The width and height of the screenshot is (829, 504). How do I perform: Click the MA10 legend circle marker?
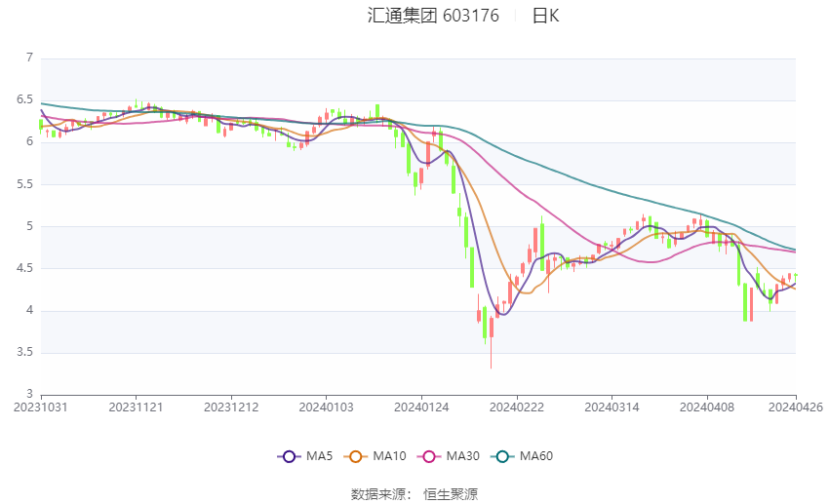(356, 456)
